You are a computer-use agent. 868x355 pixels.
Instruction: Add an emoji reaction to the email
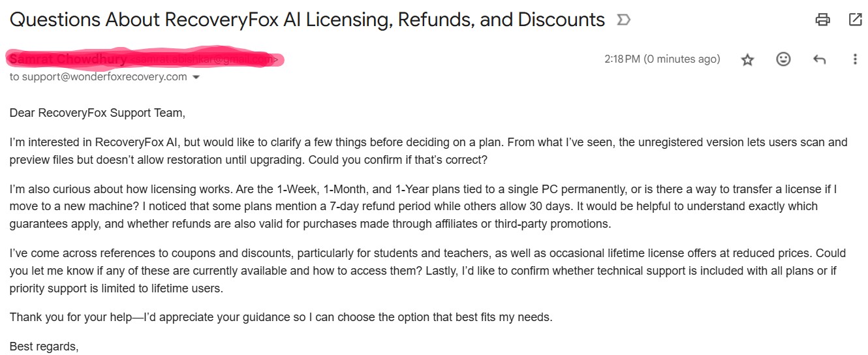pos(783,59)
